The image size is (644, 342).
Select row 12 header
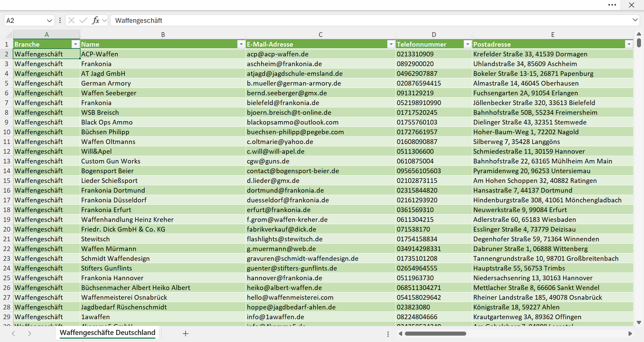tap(7, 152)
